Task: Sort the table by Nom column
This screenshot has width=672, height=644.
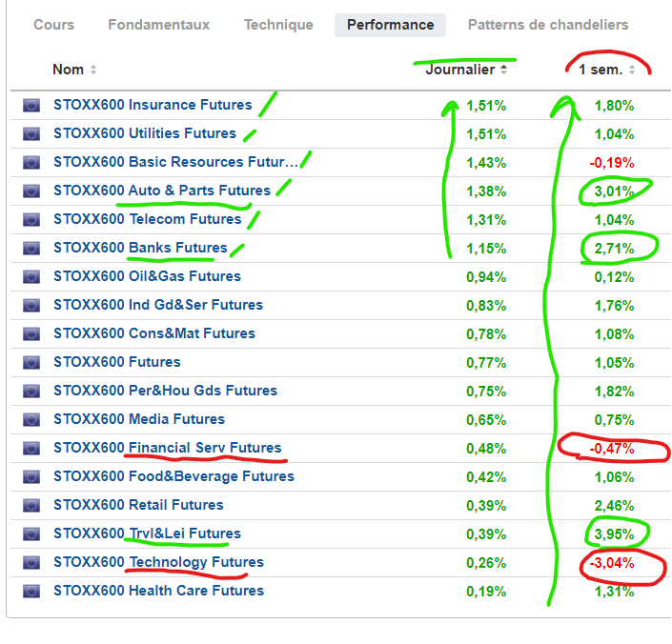Action: coord(93,70)
